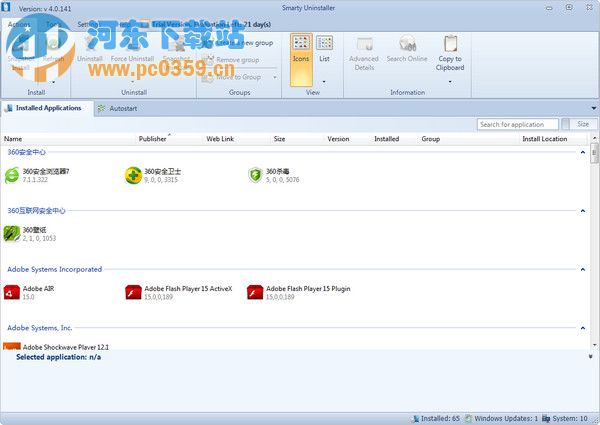Open the Actions ribbon tab

(x=19, y=24)
